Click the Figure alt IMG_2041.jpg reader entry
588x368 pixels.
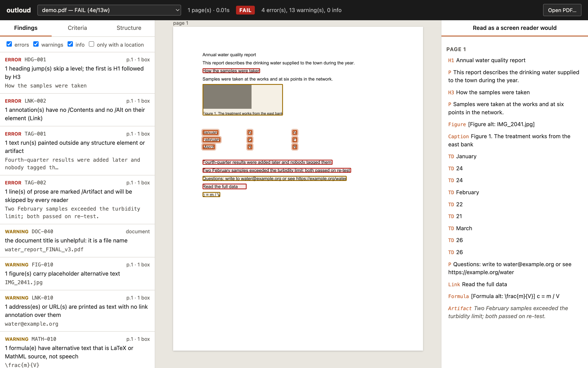coord(491,124)
